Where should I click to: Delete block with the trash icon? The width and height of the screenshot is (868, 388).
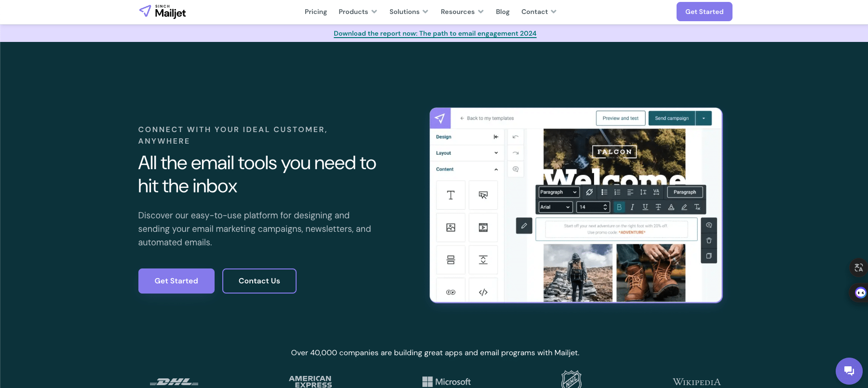tap(709, 241)
